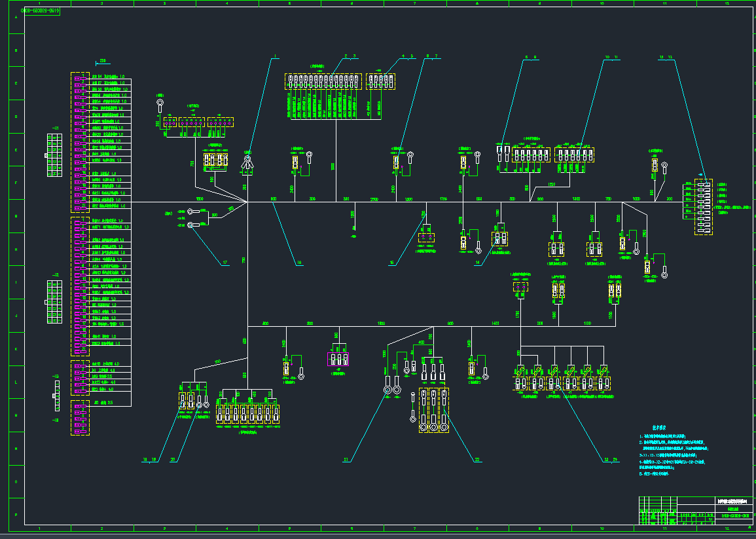Click the large 14-pin yellow connector at top

click(323, 82)
